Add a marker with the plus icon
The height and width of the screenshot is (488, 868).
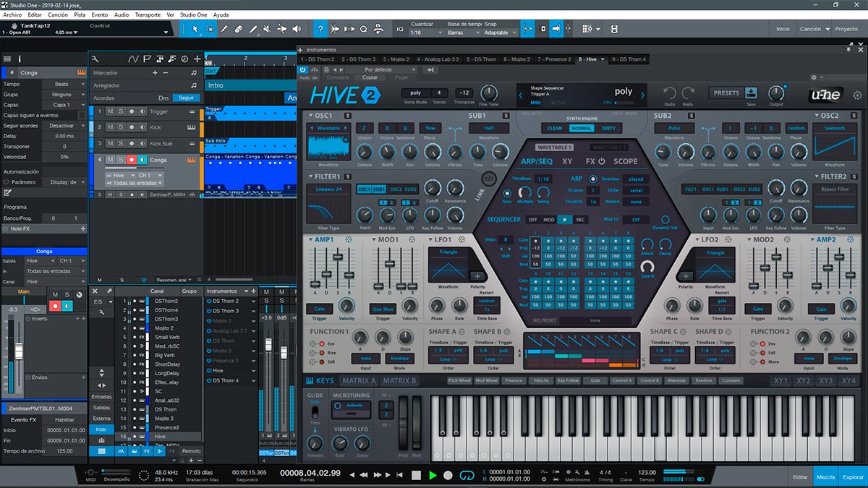tap(155, 73)
